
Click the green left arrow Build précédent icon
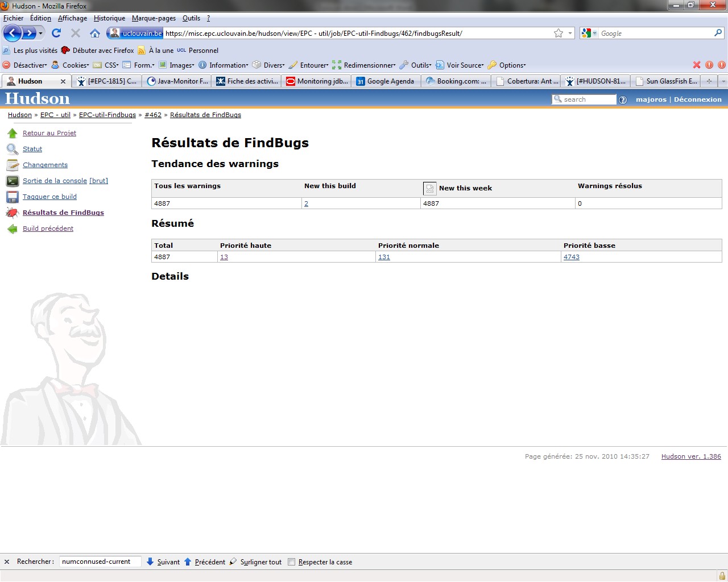click(12, 228)
